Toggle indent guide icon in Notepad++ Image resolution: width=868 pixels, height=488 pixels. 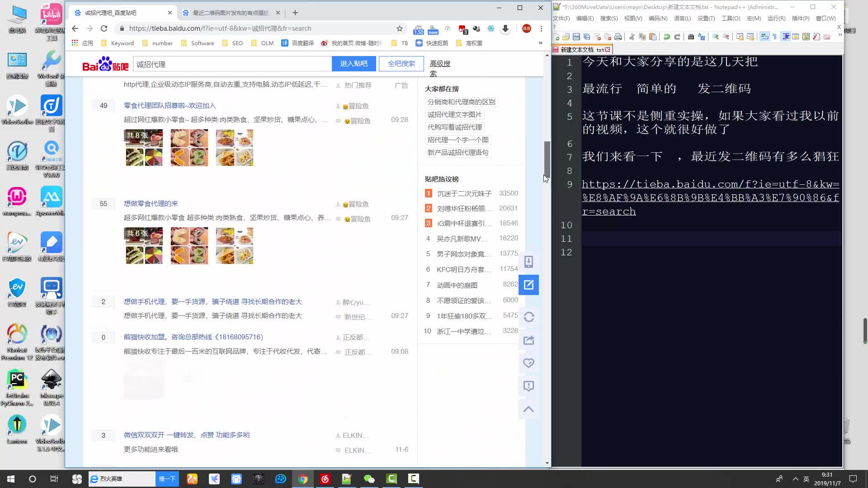786,37
